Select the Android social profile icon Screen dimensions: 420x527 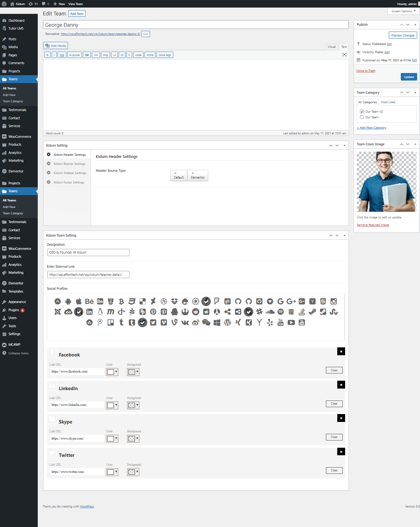tap(68, 301)
